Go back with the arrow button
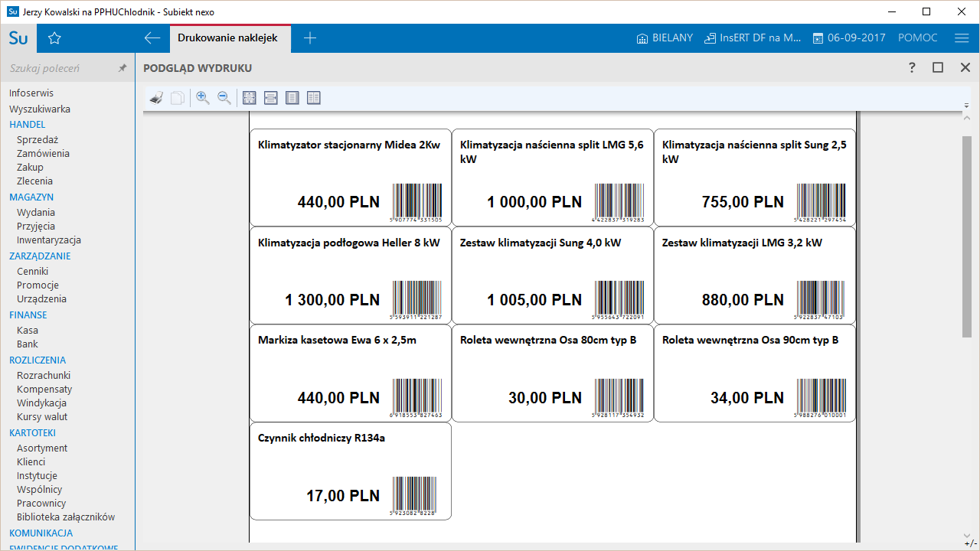Screen dimensions: 980x551 (x=152, y=38)
